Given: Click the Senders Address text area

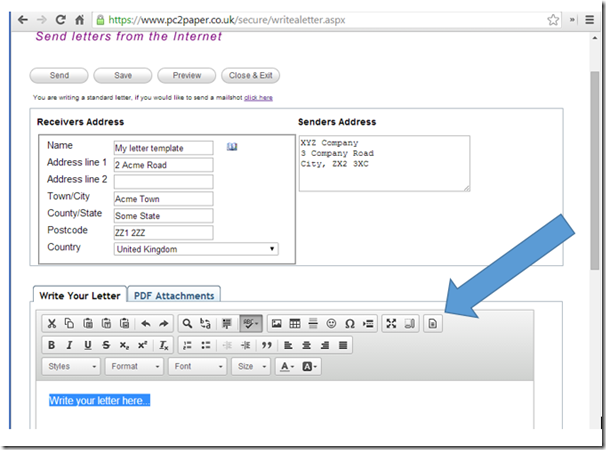Looking at the screenshot, I should [x=385, y=163].
